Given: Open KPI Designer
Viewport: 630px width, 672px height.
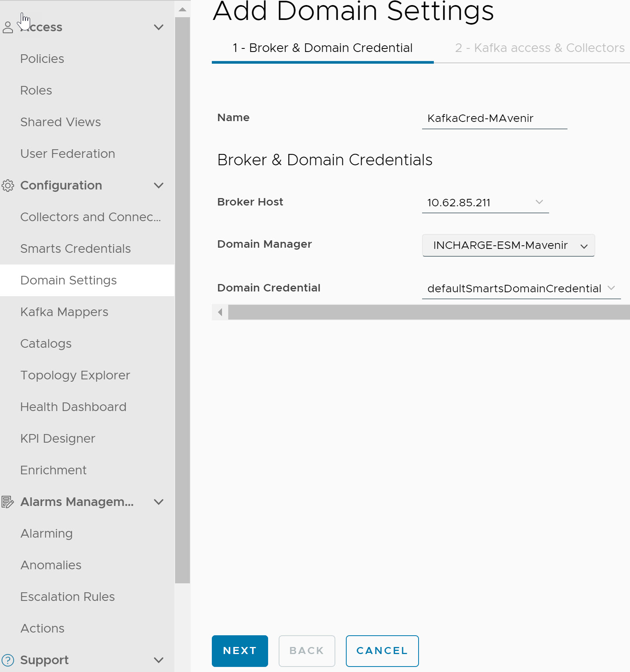Looking at the screenshot, I should tap(57, 438).
